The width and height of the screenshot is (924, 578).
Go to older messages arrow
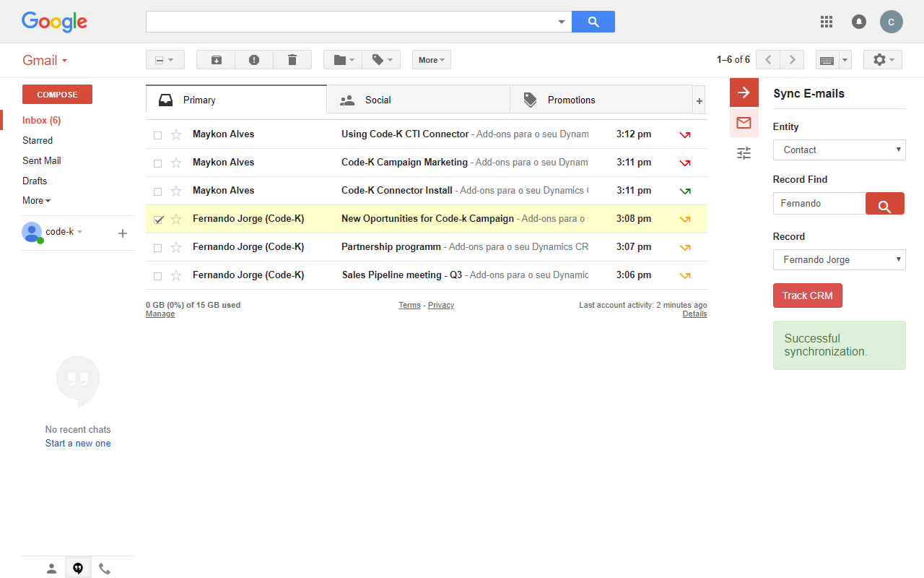[793, 60]
